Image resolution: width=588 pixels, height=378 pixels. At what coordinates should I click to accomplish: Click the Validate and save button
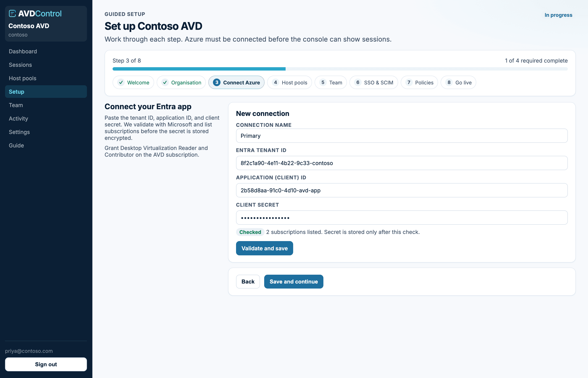[265, 248]
